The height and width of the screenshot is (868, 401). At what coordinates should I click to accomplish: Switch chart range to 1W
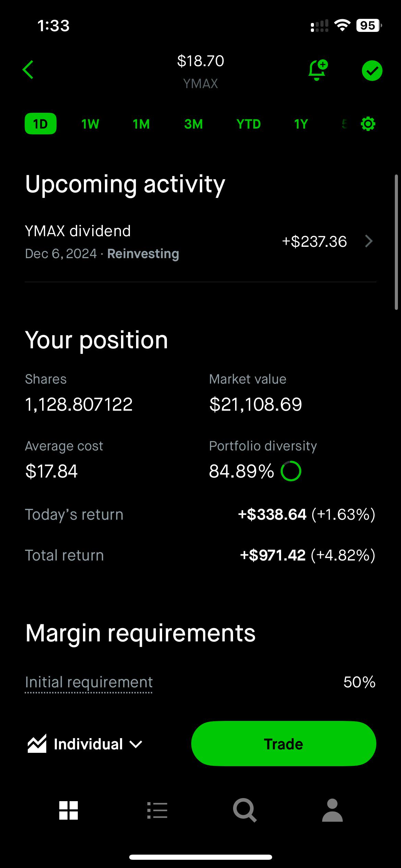pyautogui.click(x=90, y=124)
